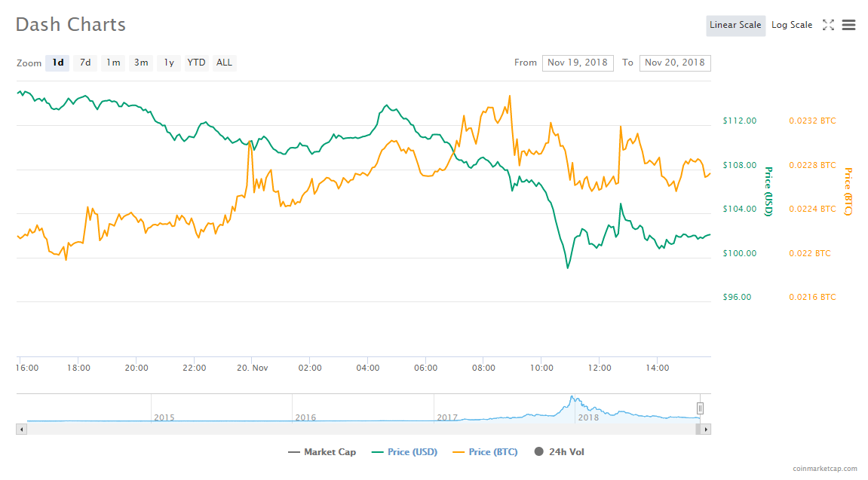Select YTD zoom range

196,63
